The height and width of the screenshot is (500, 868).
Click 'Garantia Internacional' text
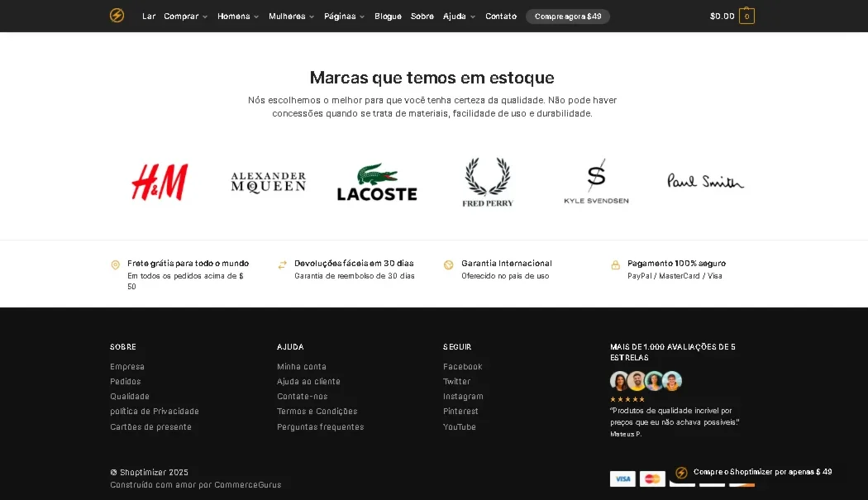click(507, 264)
